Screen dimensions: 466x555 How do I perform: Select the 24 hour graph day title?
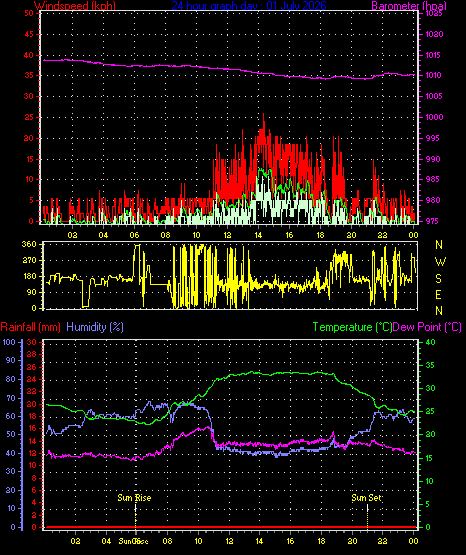click(249, 5)
